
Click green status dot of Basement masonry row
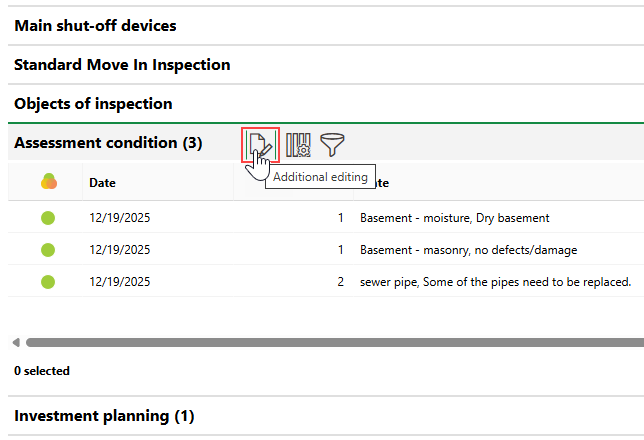(48, 250)
